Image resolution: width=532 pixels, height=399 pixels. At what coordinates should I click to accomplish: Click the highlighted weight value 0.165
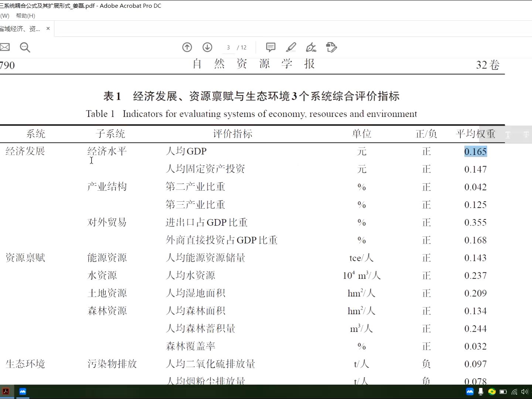(475, 151)
